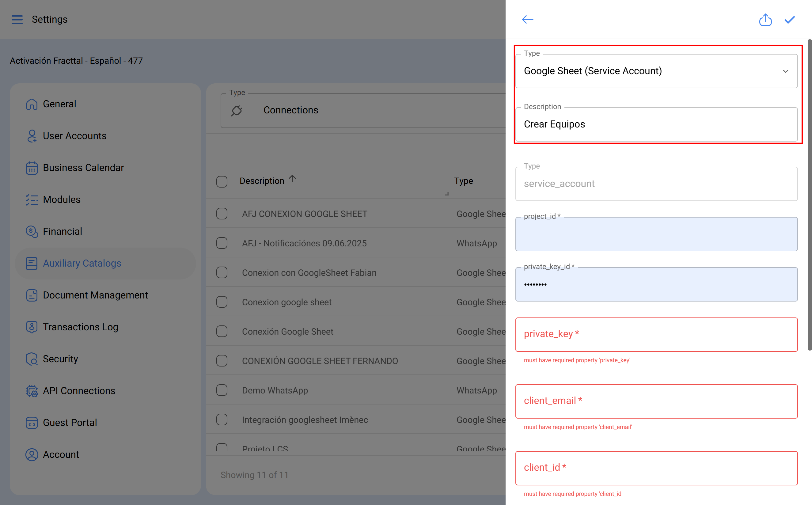Open the hamburger menu next to Settings
Viewport: 812px width, 505px height.
tap(17, 19)
